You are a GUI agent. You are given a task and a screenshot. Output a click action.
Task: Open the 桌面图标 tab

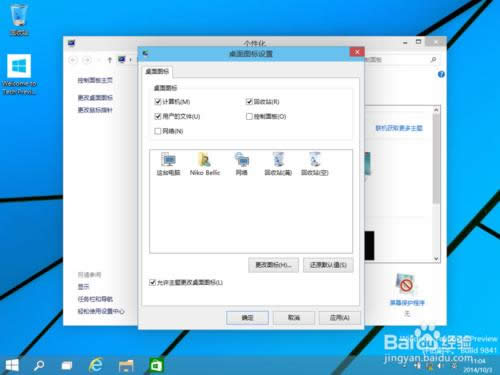(x=157, y=71)
